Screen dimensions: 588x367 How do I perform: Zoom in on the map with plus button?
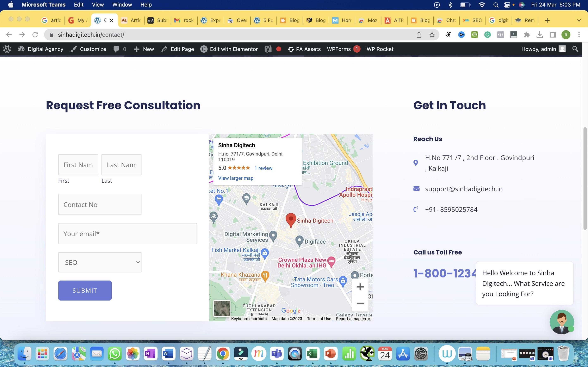pos(360,287)
